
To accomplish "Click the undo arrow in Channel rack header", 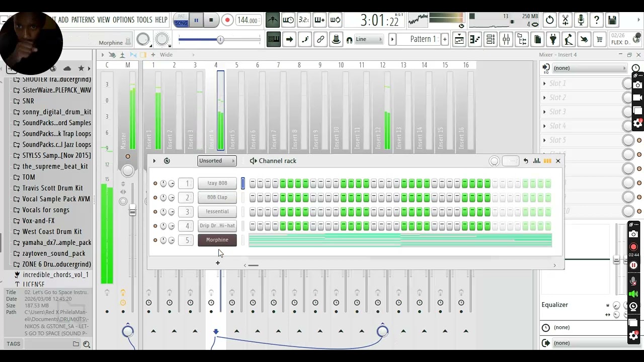I will click(x=526, y=161).
